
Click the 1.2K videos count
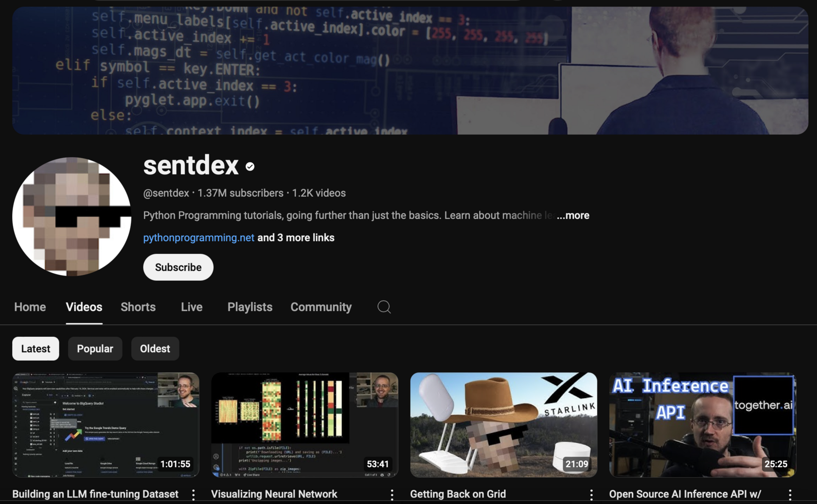point(319,193)
